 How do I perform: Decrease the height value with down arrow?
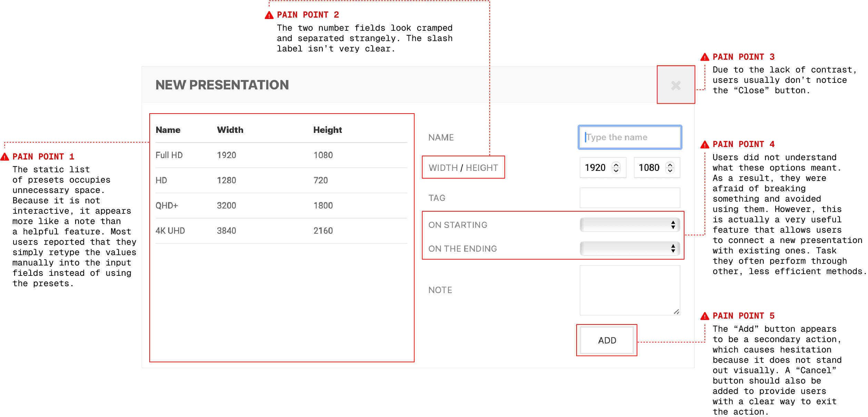click(670, 171)
